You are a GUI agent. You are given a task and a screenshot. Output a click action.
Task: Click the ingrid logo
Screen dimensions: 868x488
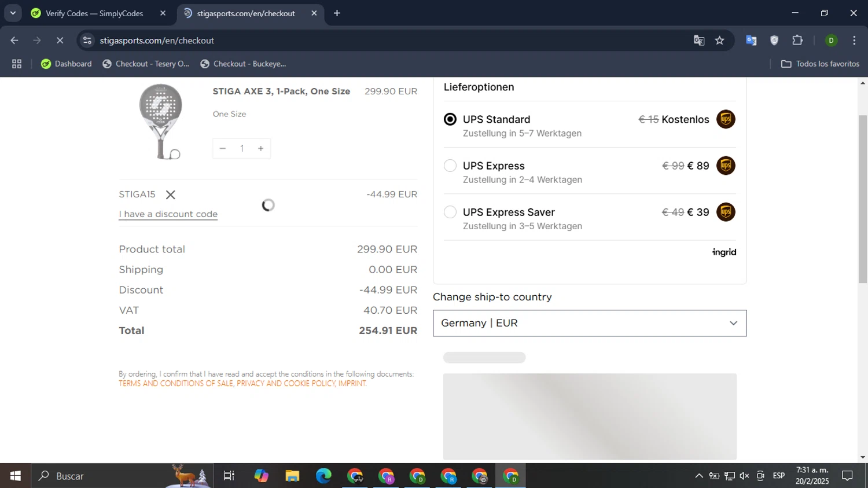(x=724, y=252)
